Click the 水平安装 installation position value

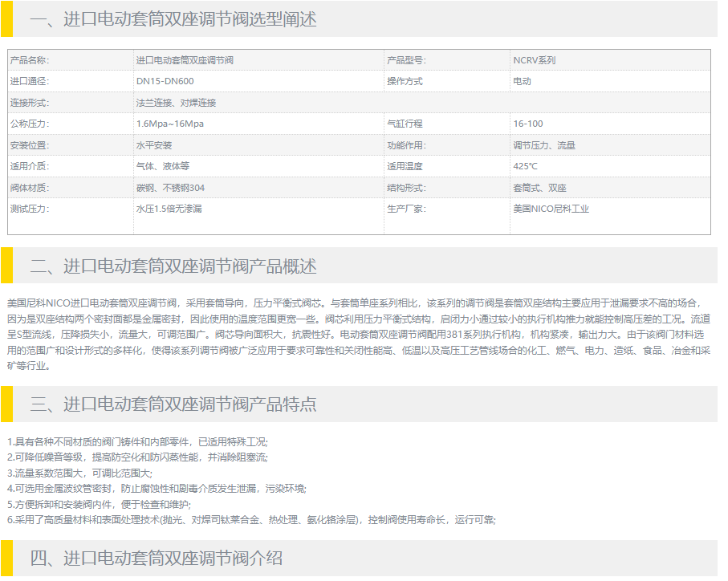click(153, 145)
